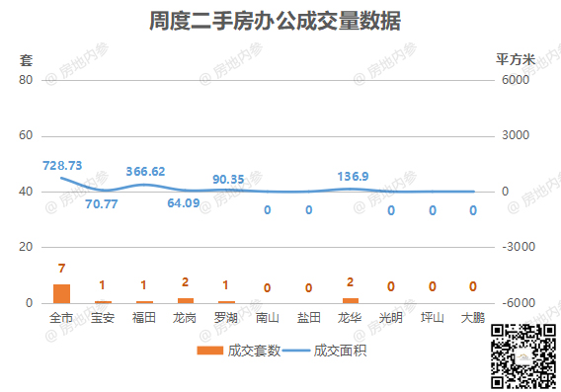The image size is (561, 392).
Task: Click the 成交套数 legend text
Action: (x=254, y=351)
